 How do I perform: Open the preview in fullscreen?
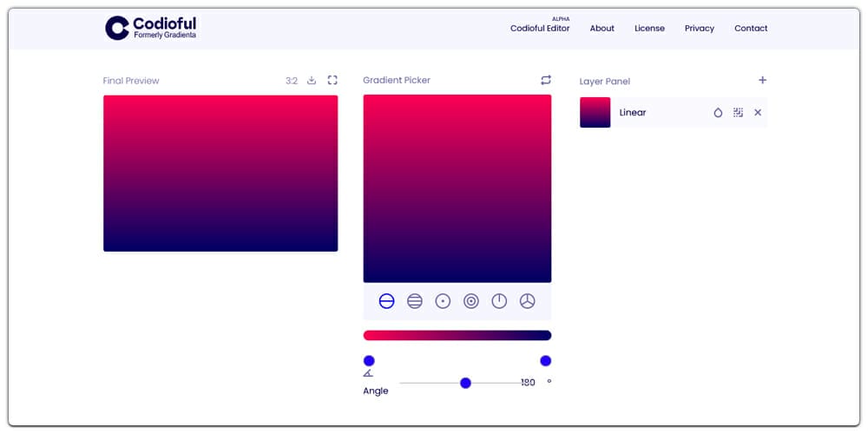(x=332, y=81)
